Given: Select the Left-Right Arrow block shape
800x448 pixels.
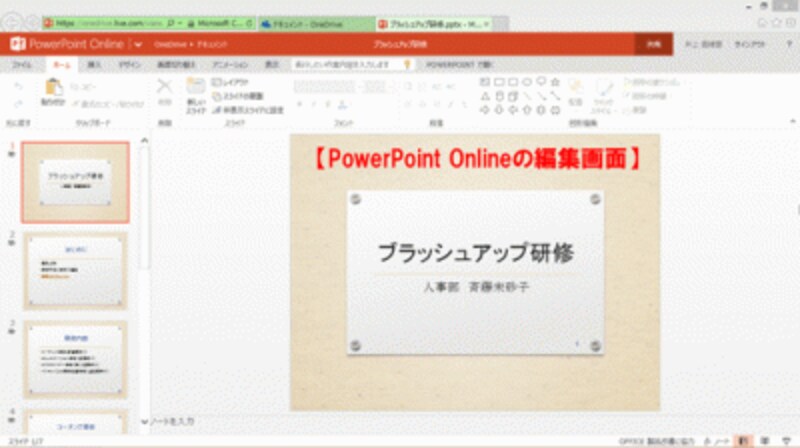Looking at the screenshot, I should [x=556, y=110].
